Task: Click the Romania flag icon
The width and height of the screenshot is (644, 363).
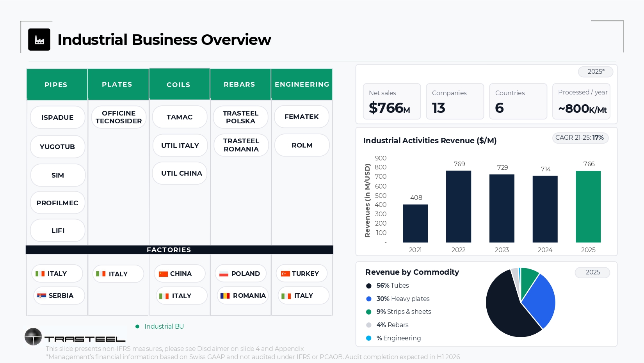Action: point(225,296)
